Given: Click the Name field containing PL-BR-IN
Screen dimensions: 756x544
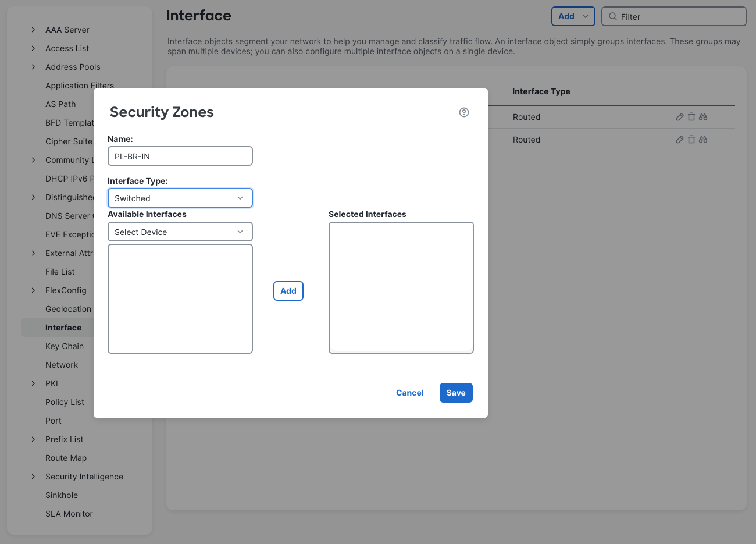Looking at the screenshot, I should (x=180, y=156).
